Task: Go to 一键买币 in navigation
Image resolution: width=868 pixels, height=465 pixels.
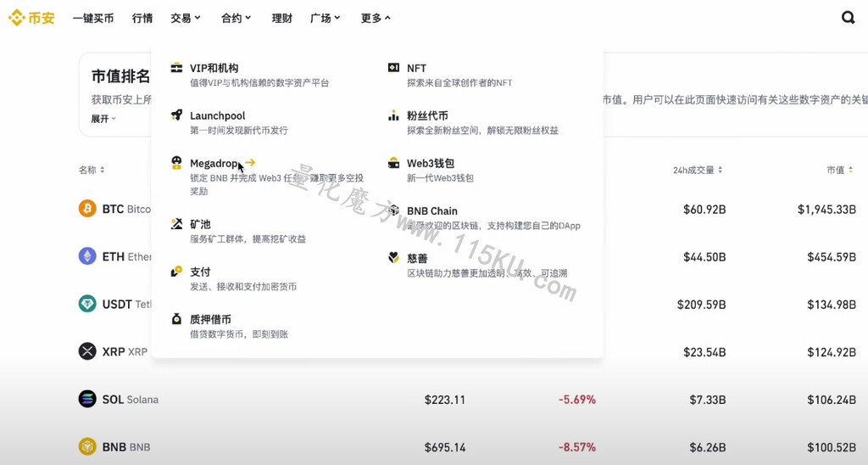Action: (93, 19)
